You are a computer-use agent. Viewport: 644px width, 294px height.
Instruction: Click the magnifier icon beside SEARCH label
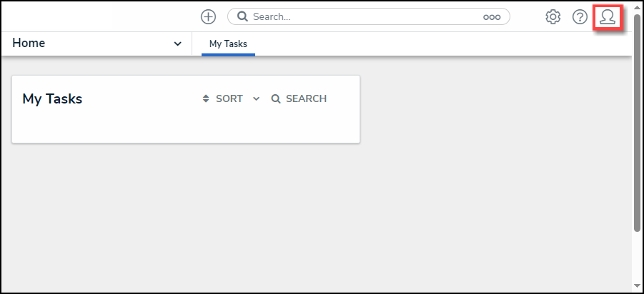pos(276,99)
